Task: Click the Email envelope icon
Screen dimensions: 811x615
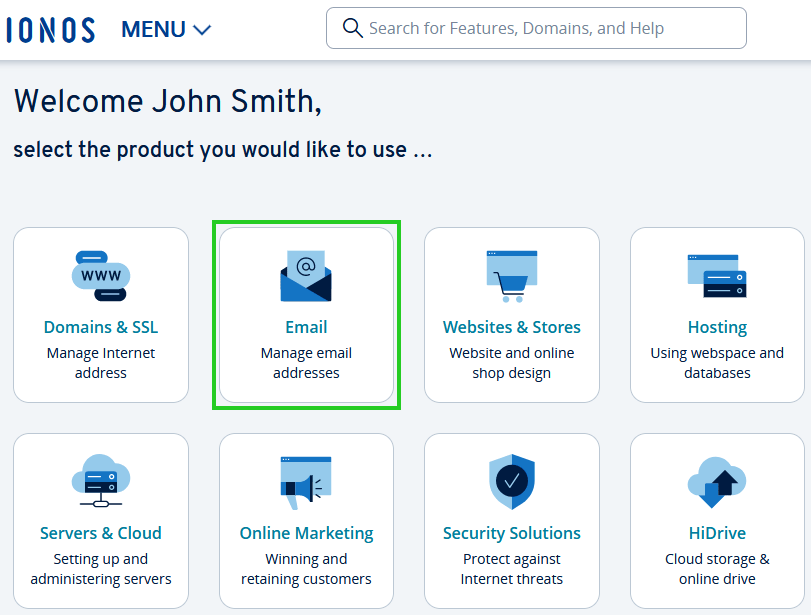Action: [x=306, y=276]
